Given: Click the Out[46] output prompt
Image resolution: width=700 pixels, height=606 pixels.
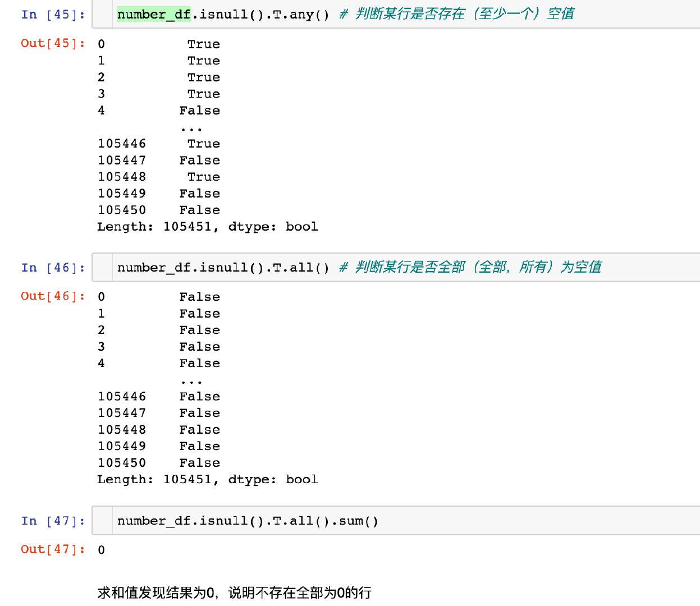Looking at the screenshot, I should coord(53,296).
